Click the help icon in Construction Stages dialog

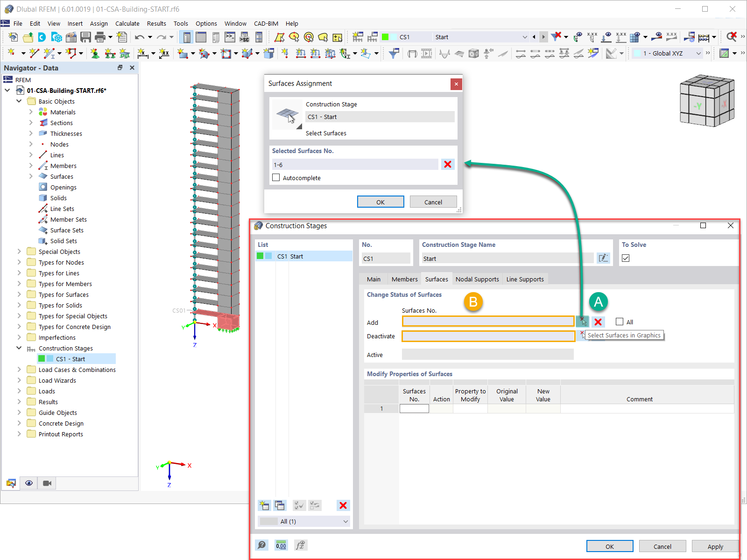pos(262,545)
